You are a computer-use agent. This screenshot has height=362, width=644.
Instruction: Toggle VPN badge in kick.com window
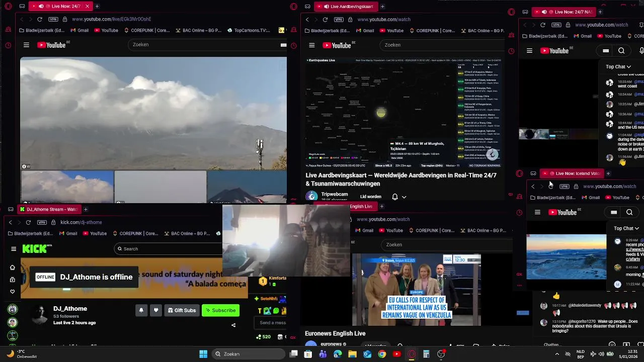[x=42, y=222]
